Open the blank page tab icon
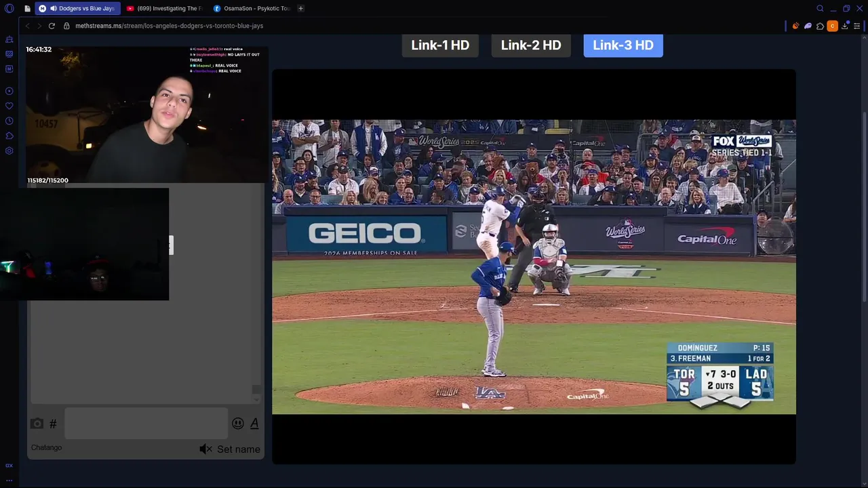Screen dimensions: 868x488 coord(27,8)
